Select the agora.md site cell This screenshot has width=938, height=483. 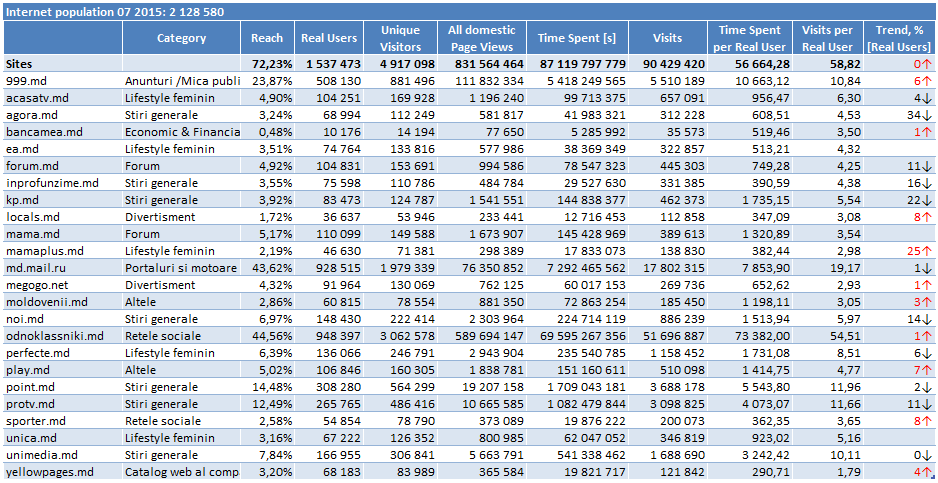tap(63, 114)
